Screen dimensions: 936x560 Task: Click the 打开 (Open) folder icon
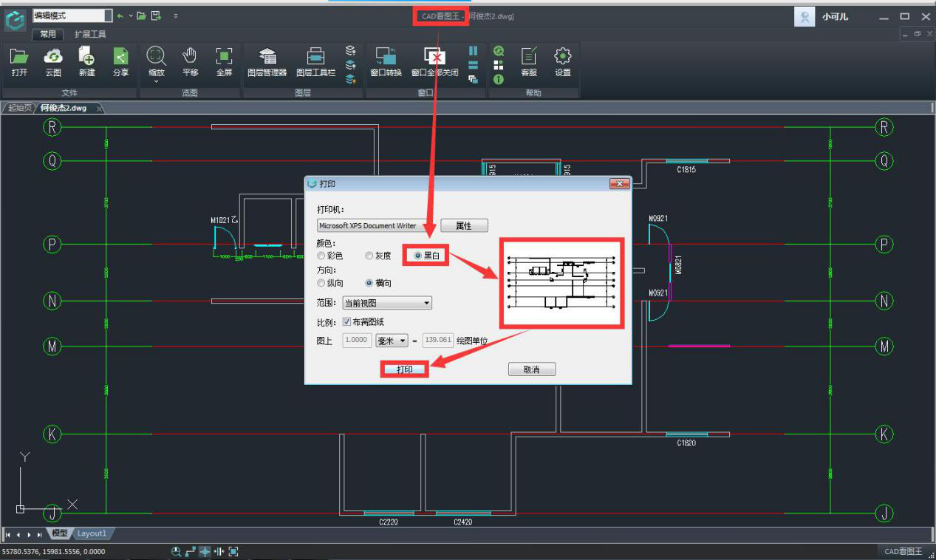[19, 57]
